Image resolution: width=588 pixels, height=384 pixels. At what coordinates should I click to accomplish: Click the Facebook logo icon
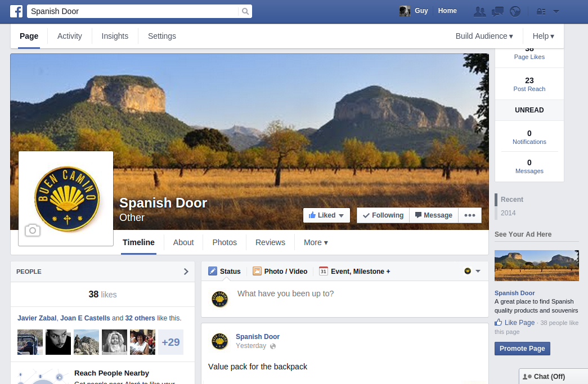(16, 11)
